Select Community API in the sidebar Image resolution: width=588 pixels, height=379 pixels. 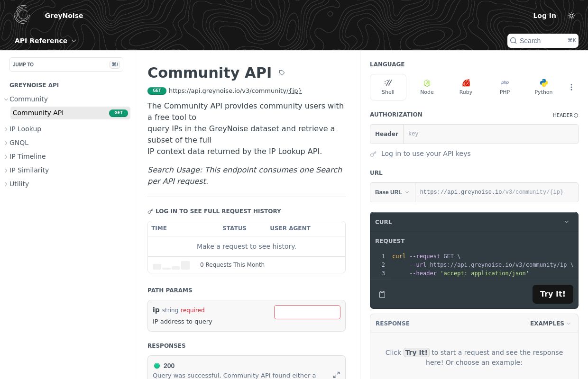point(70,113)
